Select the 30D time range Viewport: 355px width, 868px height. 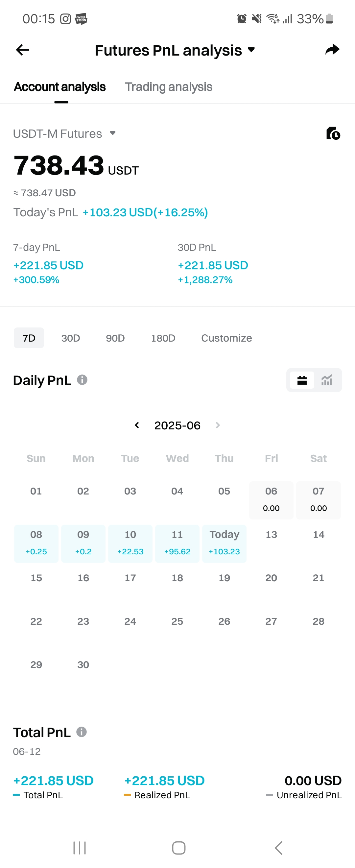(x=70, y=338)
